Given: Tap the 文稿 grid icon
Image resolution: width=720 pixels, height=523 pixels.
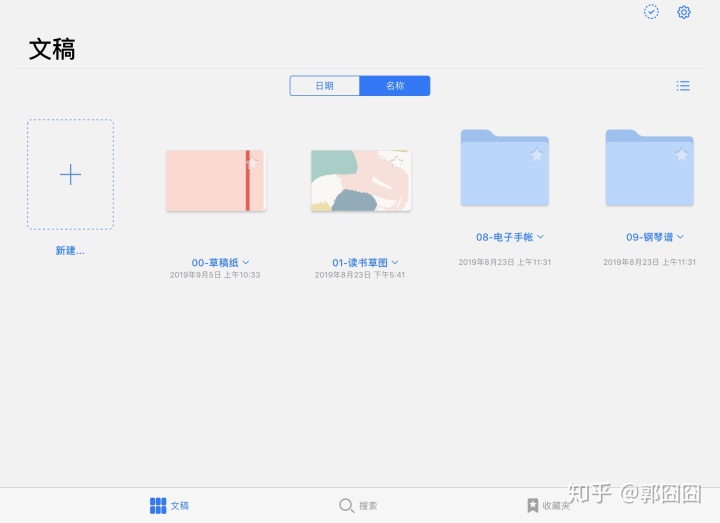Looking at the screenshot, I should [158, 506].
